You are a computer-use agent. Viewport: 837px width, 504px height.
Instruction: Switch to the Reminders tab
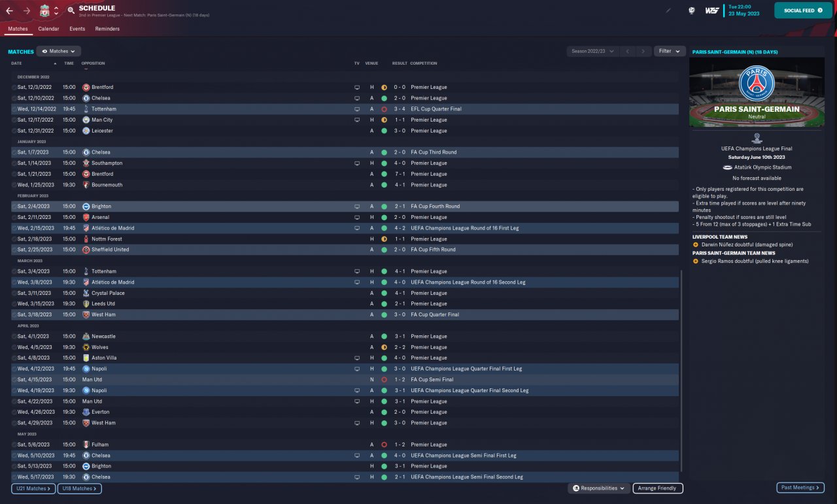click(107, 29)
